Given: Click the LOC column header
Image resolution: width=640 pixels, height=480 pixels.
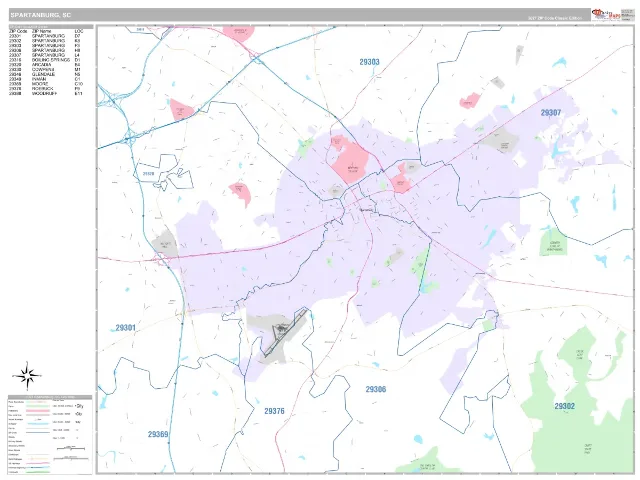Looking at the screenshot, I should tap(79, 31).
